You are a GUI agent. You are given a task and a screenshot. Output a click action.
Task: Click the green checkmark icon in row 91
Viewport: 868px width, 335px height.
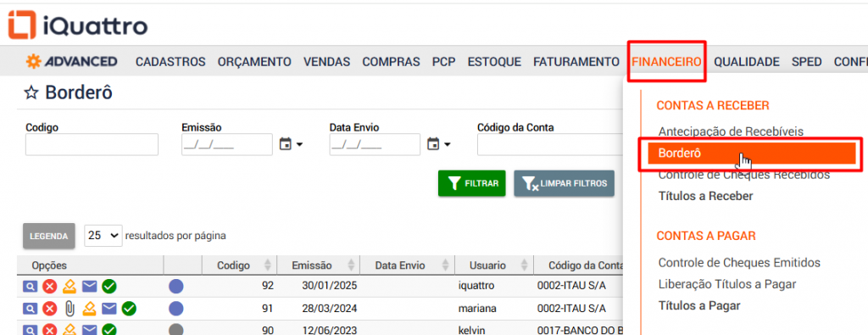[x=130, y=309]
